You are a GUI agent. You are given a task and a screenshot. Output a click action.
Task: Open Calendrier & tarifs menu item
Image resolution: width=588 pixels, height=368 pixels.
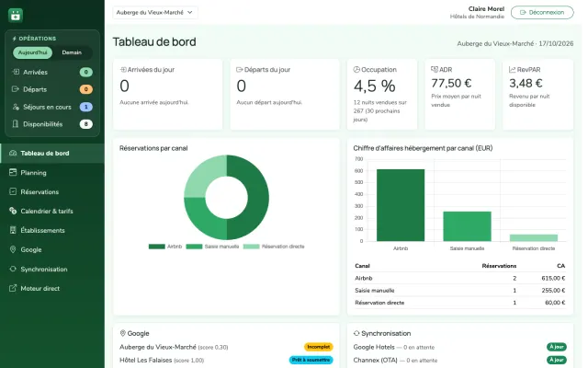52,211
